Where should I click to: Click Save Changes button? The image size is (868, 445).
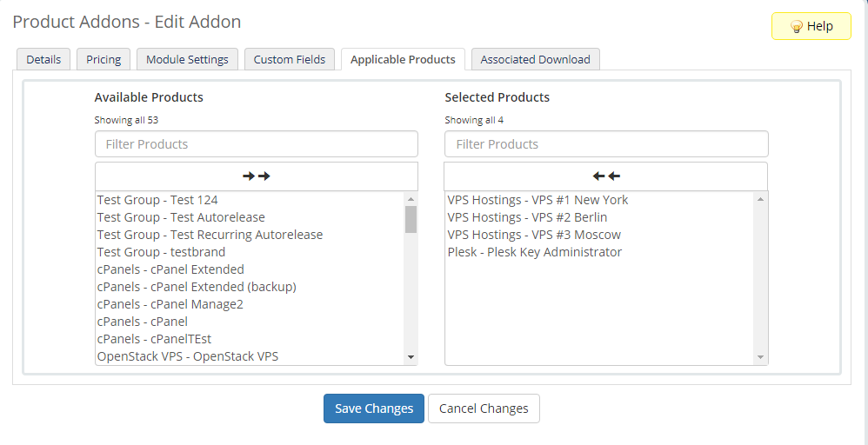(374, 408)
